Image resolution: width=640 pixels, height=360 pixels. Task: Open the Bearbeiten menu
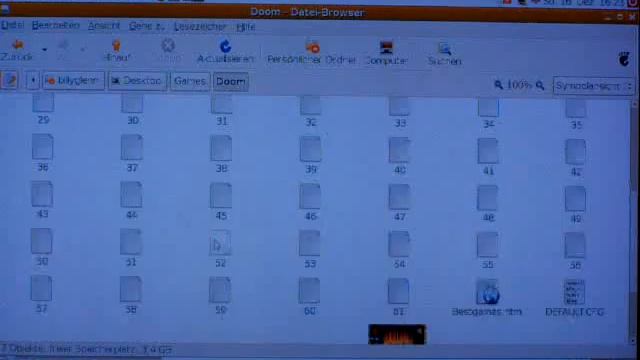(56, 25)
